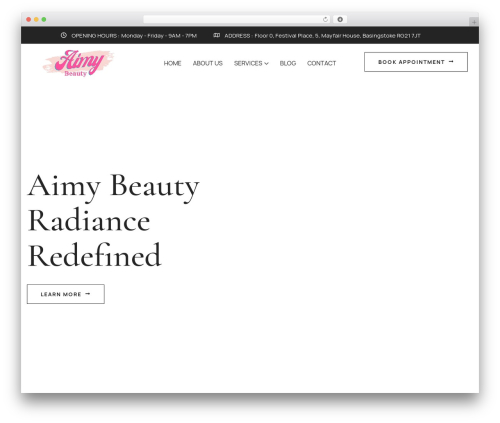This screenshot has height=423, width=500.
Task: Go to the Home page
Action: point(172,63)
